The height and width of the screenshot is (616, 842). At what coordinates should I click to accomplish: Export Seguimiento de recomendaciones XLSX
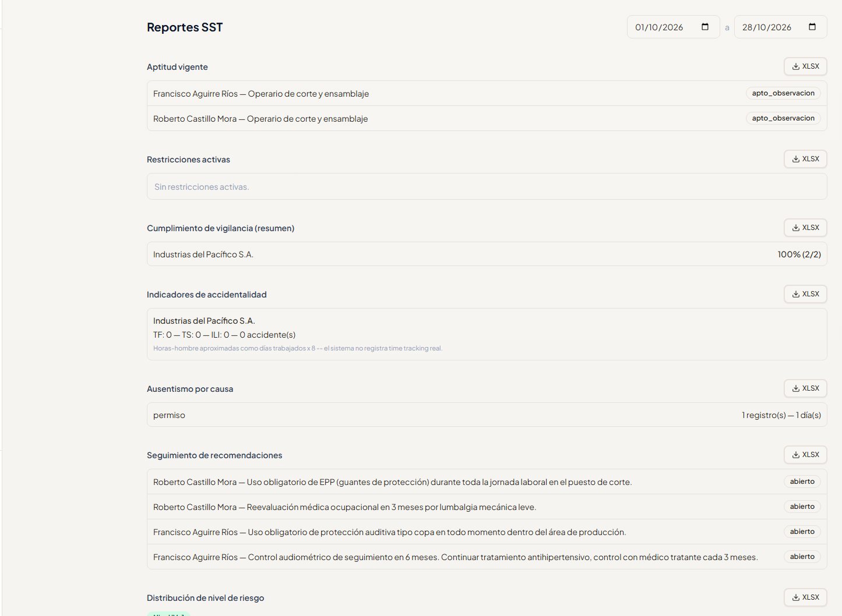(x=805, y=455)
